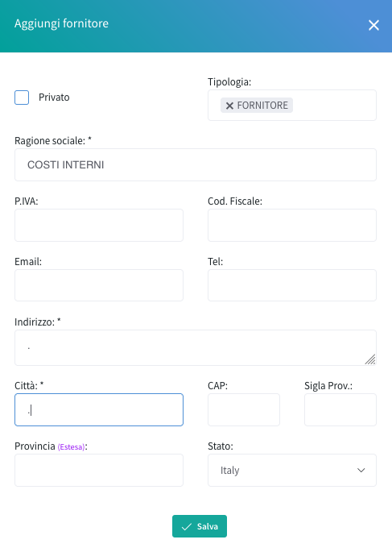Click the Stato chevron arrow
392x552 pixels.
(361, 471)
